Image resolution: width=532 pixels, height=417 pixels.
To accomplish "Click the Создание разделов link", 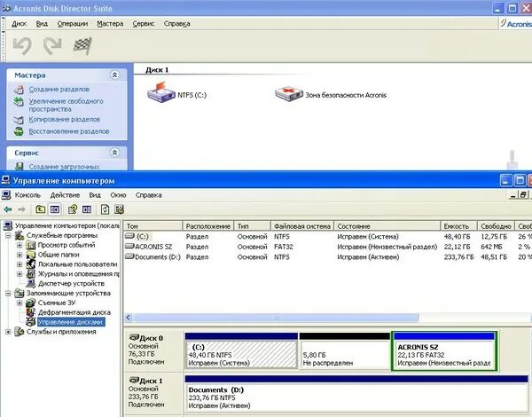I will tap(59, 90).
